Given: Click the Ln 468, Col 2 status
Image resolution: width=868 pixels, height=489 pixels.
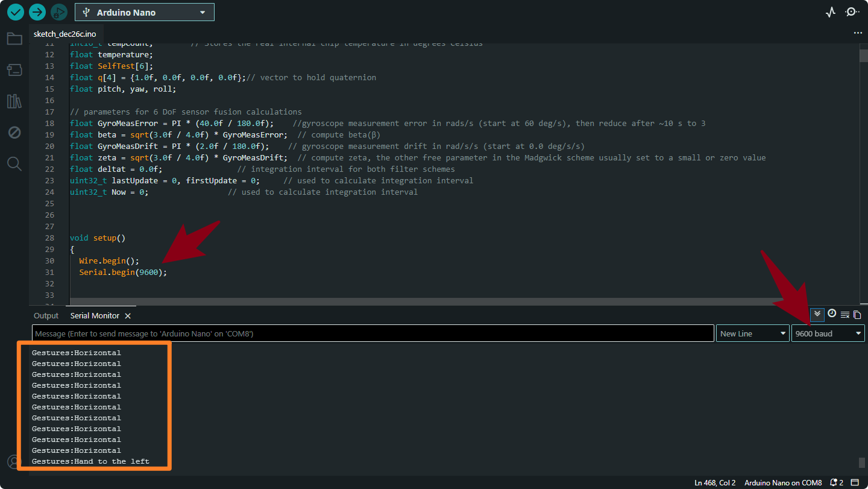Looking at the screenshot, I should [x=715, y=483].
